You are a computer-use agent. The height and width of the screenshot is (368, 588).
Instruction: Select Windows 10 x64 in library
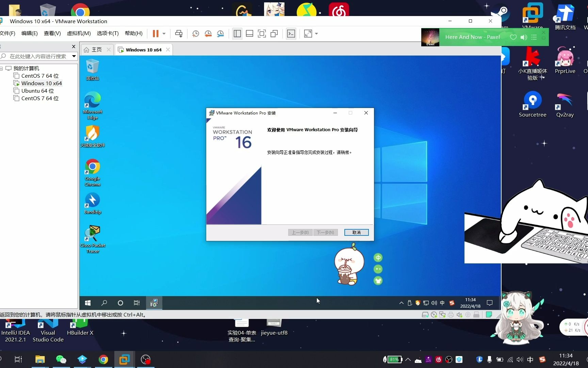coord(38,83)
